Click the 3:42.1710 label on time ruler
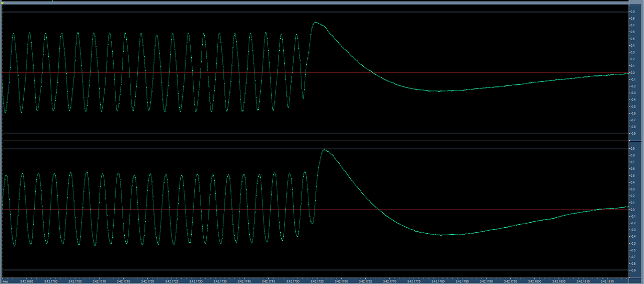The height and width of the screenshot is (284, 644). (99, 281)
